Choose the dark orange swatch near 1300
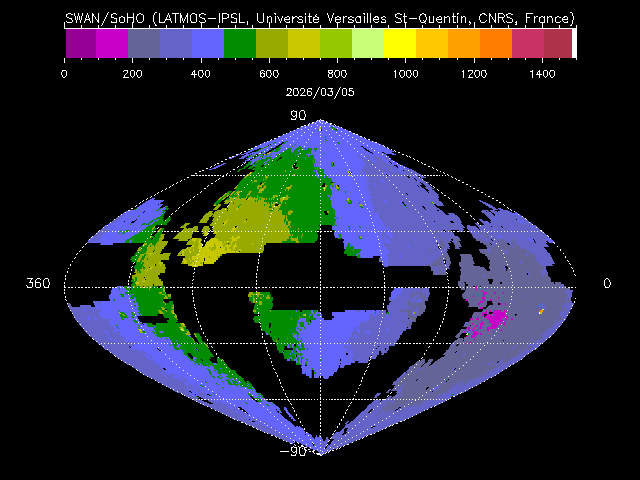 496,43
